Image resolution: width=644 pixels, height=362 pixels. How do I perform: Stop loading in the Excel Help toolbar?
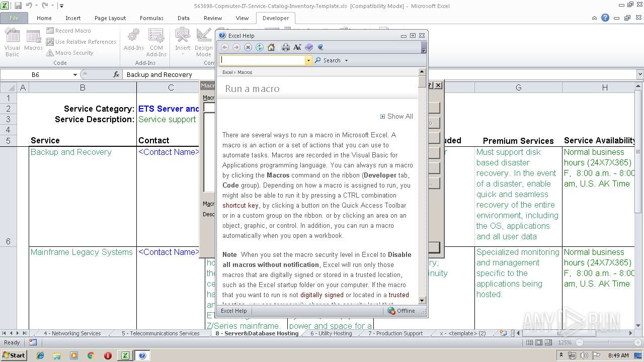[248, 47]
